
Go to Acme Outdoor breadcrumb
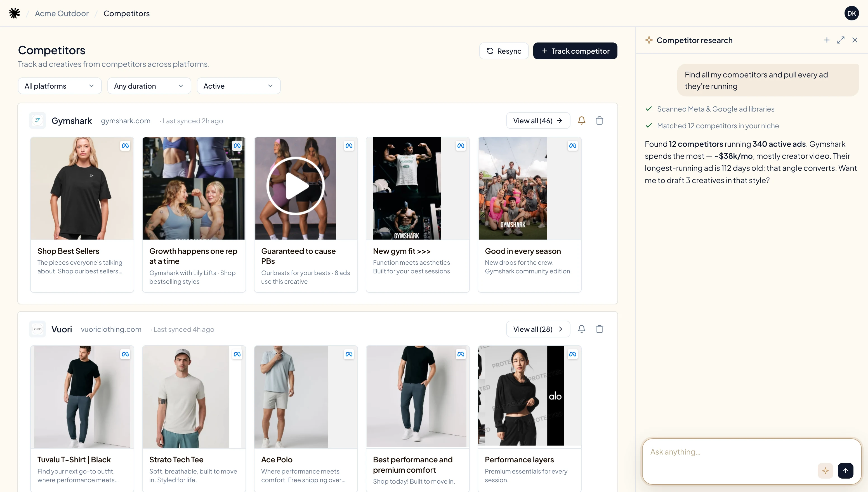(x=62, y=13)
